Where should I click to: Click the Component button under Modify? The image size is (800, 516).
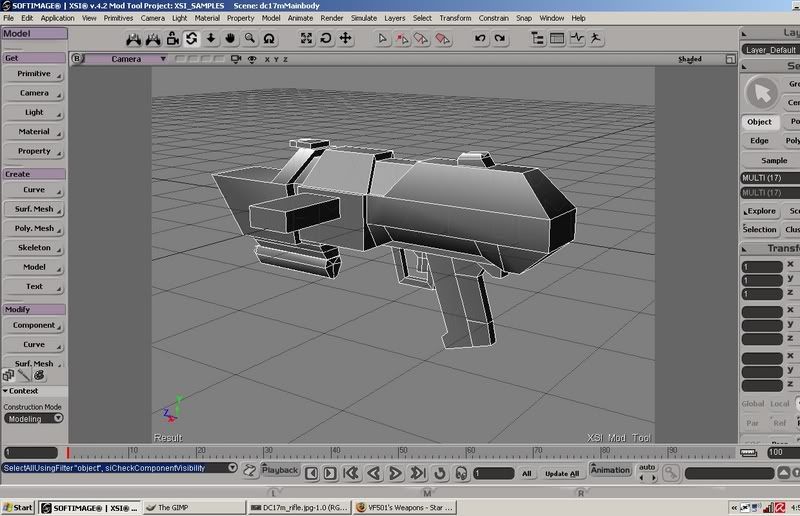[34, 326]
